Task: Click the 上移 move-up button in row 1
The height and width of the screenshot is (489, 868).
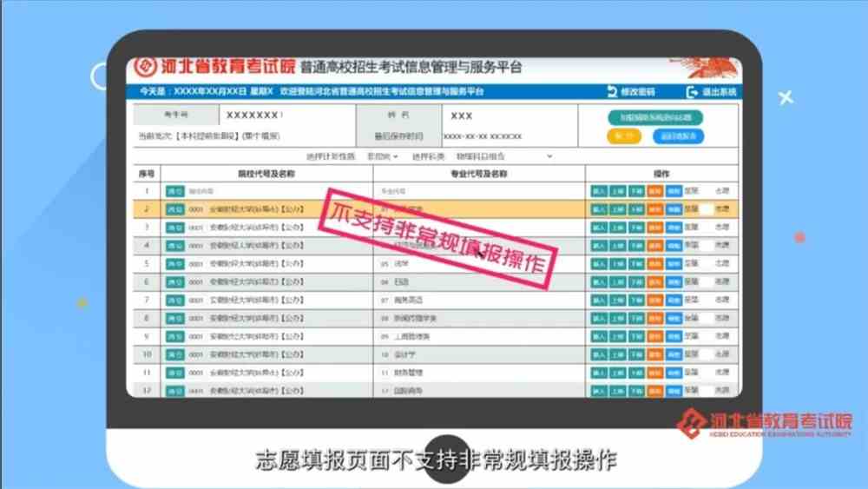Action: 618,191
